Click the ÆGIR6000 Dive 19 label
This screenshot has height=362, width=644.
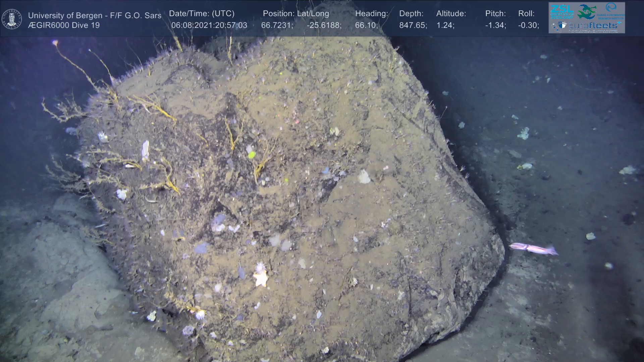click(x=64, y=25)
